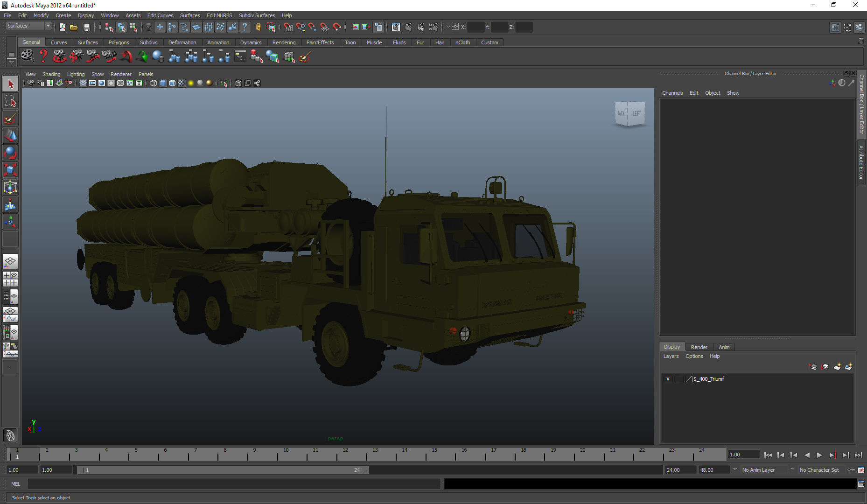
Task: Click the red question mark shelf icon
Action: pyautogui.click(x=43, y=56)
